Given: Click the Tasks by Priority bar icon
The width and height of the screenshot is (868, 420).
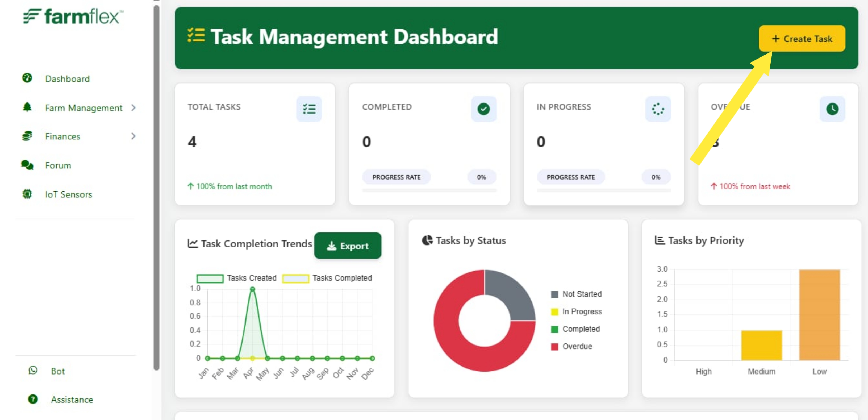Looking at the screenshot, I should click(x=660, y=240).
